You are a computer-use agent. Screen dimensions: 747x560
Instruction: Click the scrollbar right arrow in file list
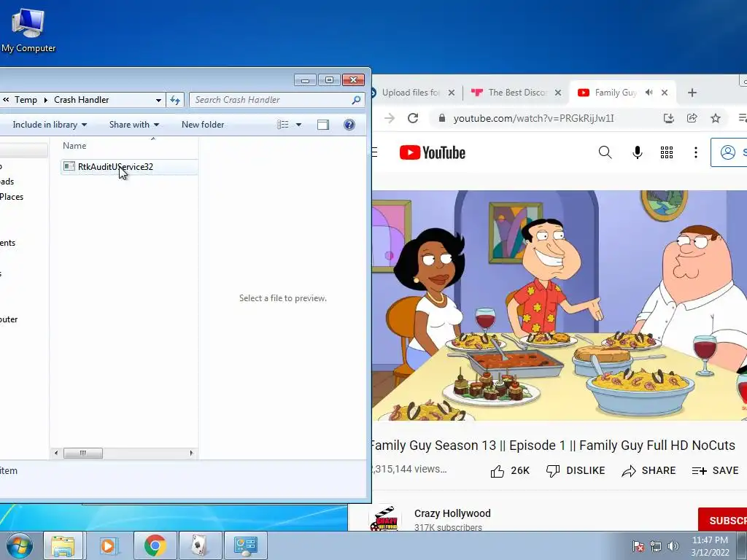click(192, 453)
